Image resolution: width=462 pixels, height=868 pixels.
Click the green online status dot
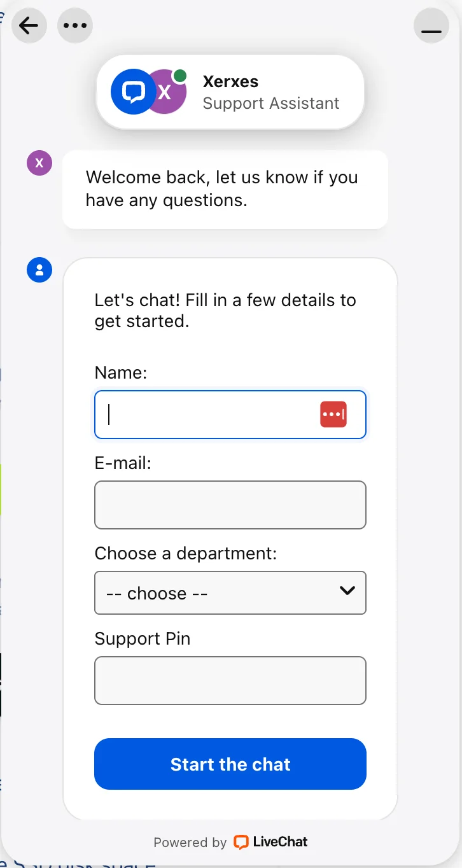(180, 76)
